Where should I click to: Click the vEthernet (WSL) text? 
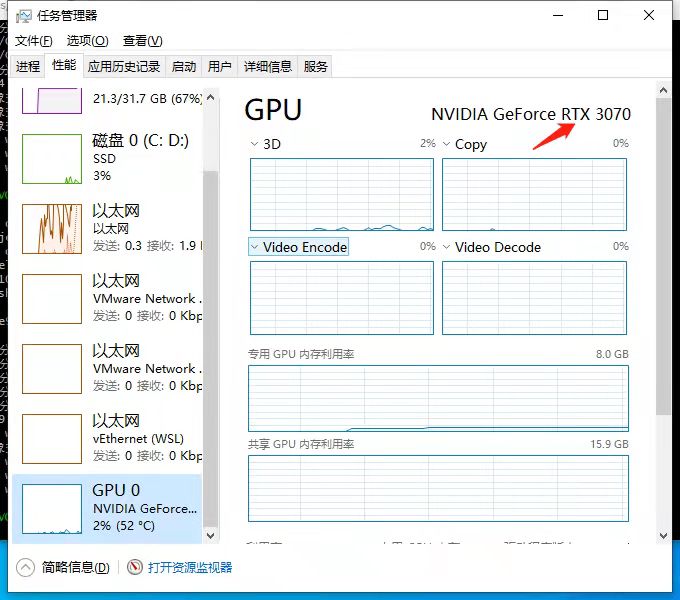(138, 439)
